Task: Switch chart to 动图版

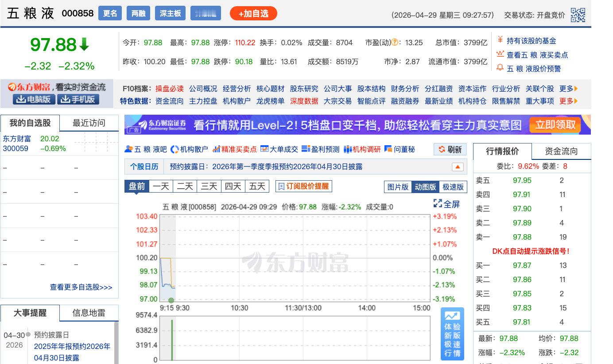Action: tap(425, 187)
